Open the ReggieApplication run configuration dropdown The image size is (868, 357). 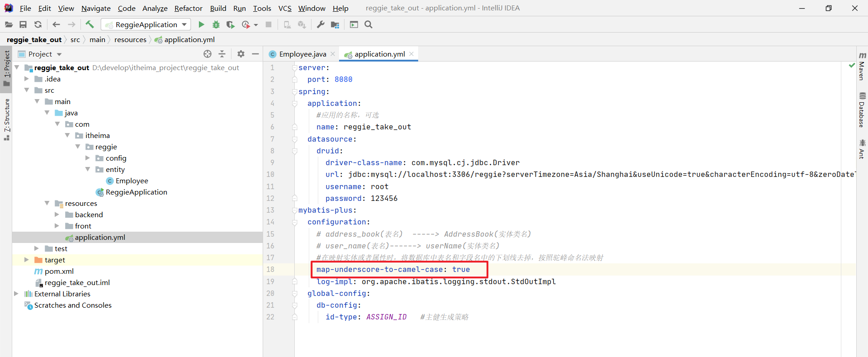click(x=146, y=24)
